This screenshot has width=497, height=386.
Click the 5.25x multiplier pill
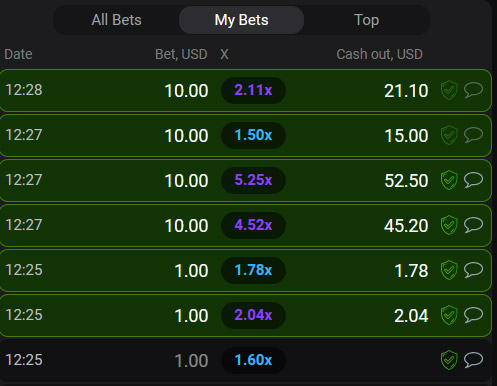(x=253, y=180)
